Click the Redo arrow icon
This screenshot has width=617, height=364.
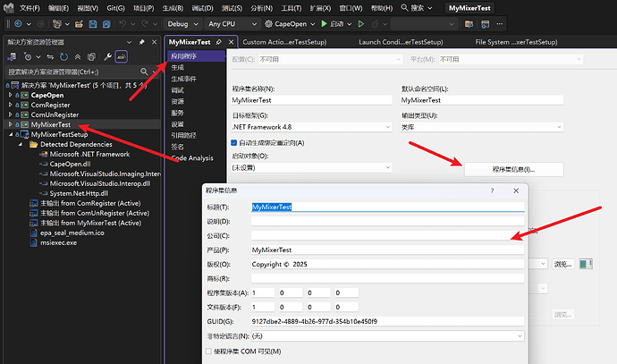tap(145, 24)
